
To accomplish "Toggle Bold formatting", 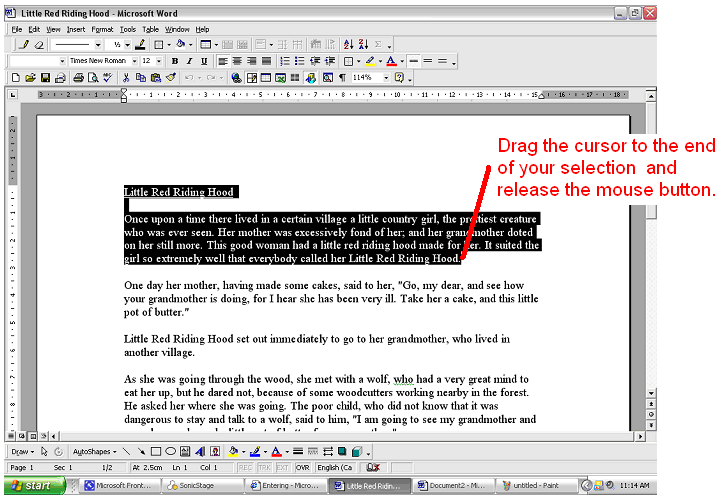I will (175, 61).
